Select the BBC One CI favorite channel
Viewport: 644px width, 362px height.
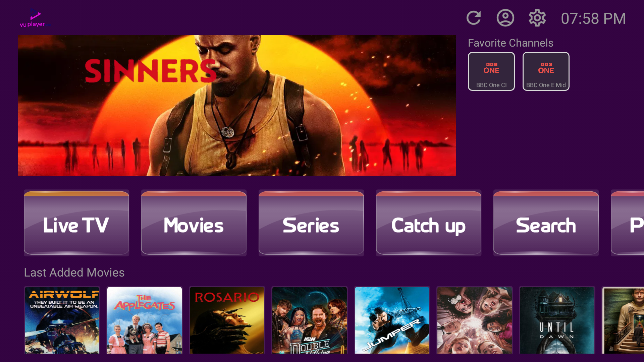(x=491, y=71)
